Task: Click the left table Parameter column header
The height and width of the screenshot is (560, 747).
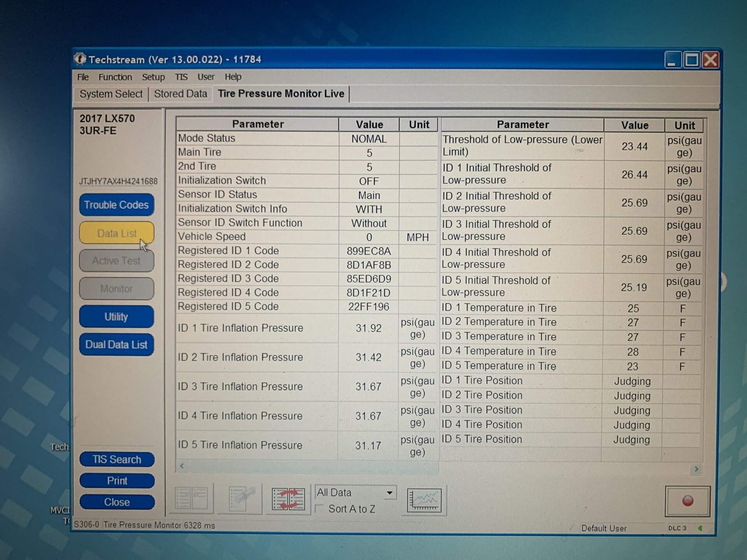Action: [258, 124]
